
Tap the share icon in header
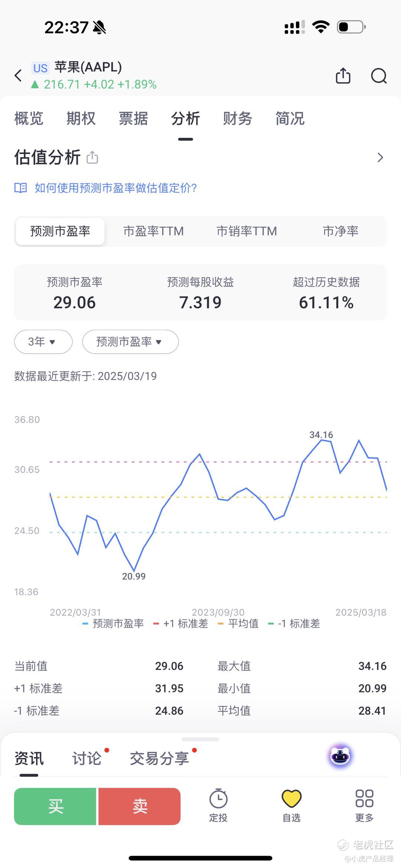[x=343, y=76]
